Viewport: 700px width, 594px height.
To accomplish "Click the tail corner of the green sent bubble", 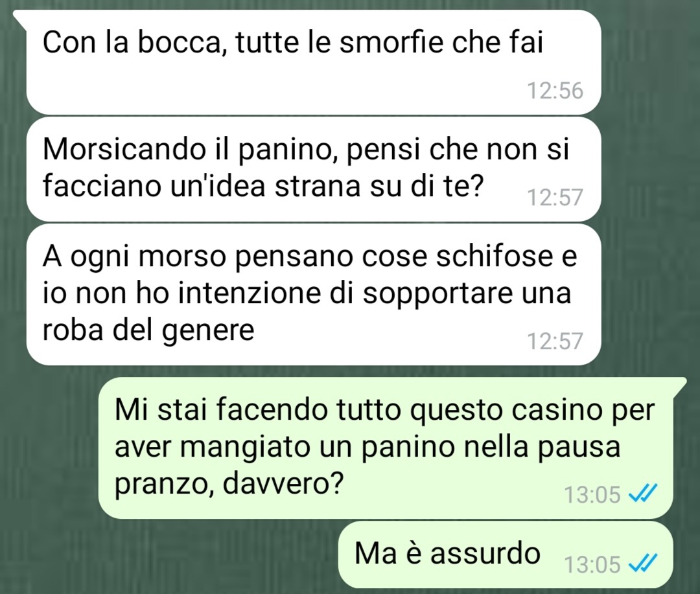I will click(679, 385).
